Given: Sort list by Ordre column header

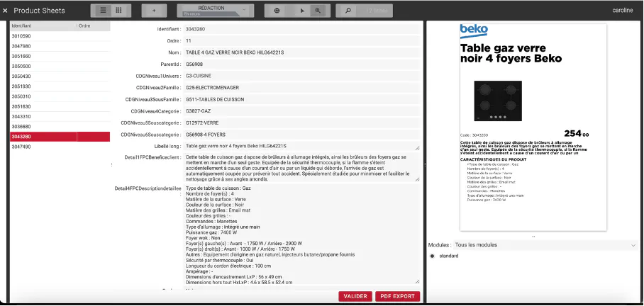Looking at the screenshot, I should (x=92, y=25).
